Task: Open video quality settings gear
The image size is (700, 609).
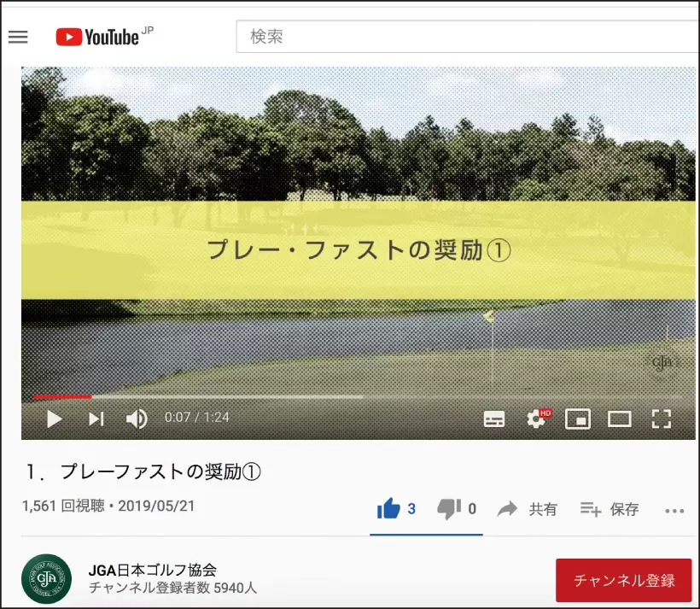Action: click(538, 419)
